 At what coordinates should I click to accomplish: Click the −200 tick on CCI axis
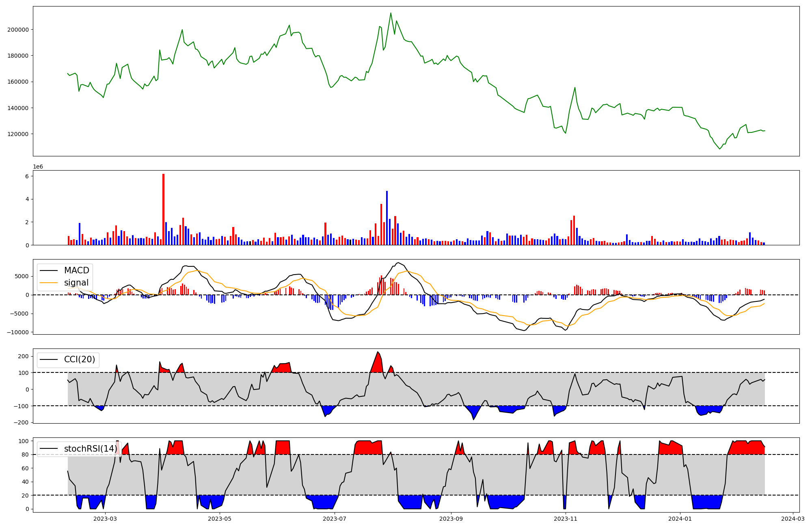point(22,422)
